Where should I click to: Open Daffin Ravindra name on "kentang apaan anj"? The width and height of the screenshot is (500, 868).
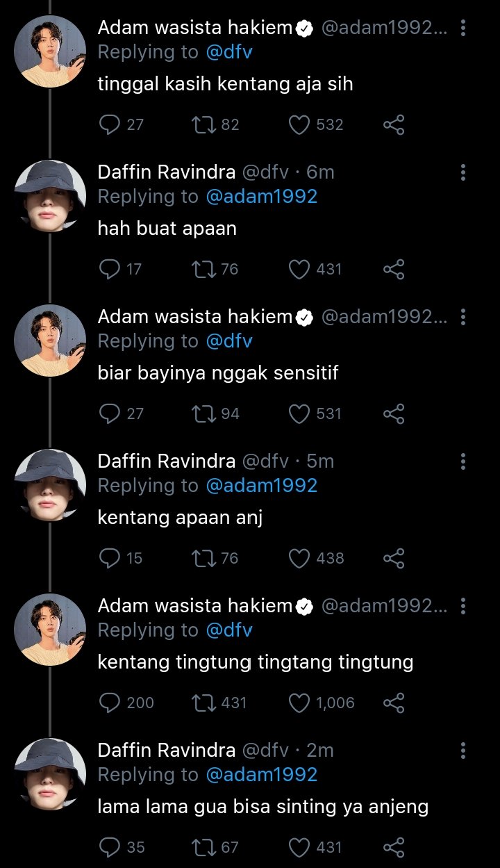pyautogui.click(x=167, y=461)
